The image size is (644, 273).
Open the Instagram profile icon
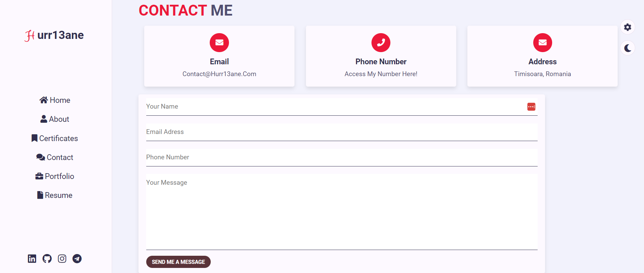tap(62, 259)
